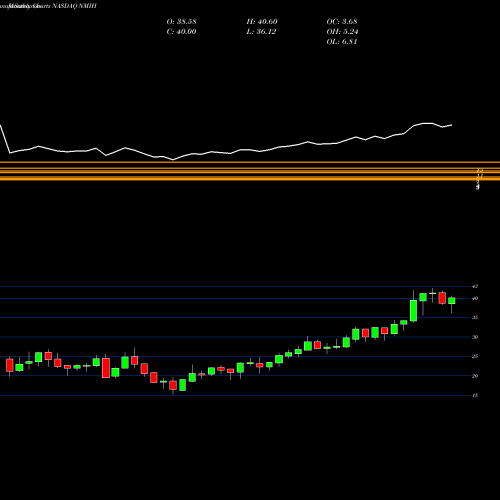Click the 20 price axis label
This screenshot has height=500, width=500.
(475, 376)
